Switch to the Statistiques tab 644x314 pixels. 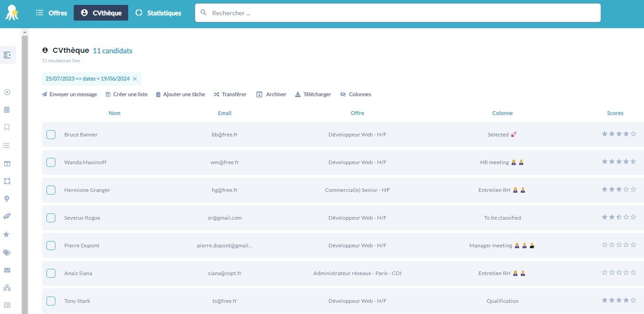pyautogui.click(x=159, y=13)
